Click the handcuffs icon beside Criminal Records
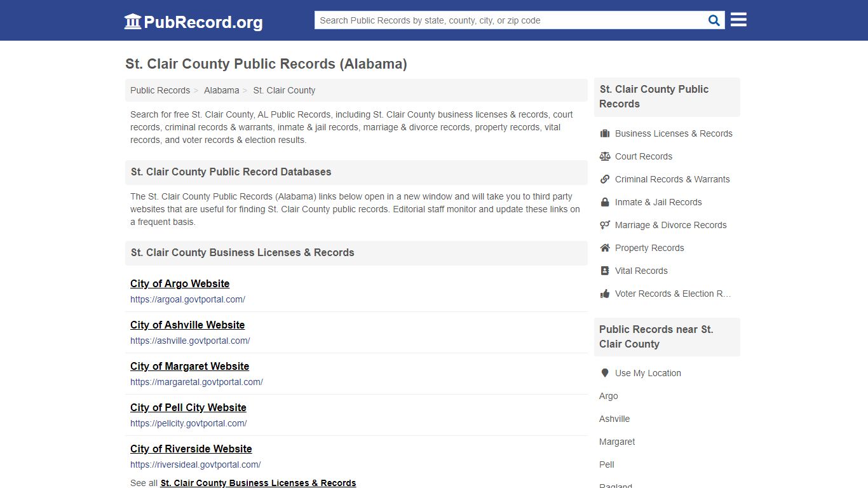 605,179
